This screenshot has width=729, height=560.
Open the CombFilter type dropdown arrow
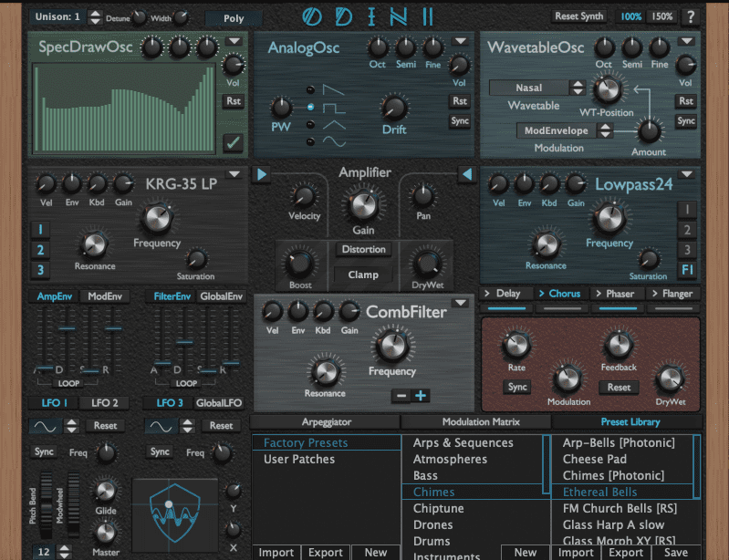click(460, 304)
